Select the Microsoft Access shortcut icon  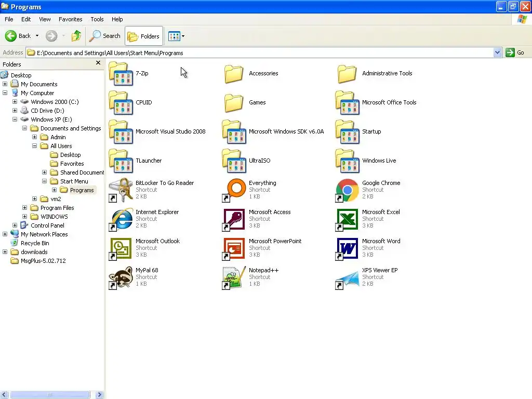tap(234, 219)
